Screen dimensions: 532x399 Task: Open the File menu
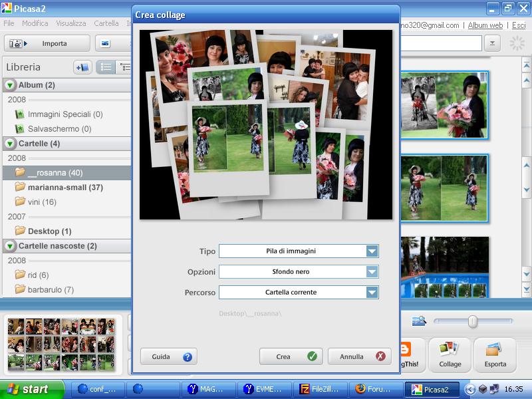coord(9,23)
